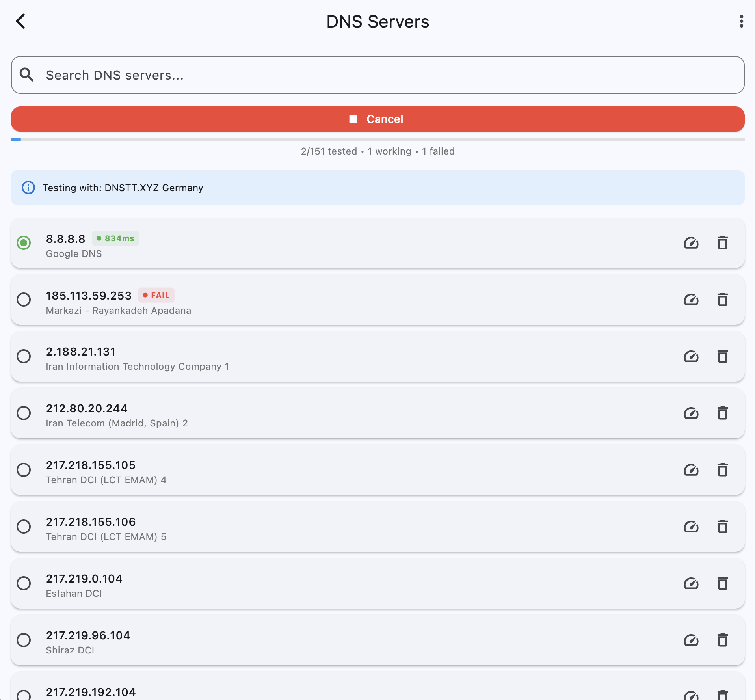Viewport: 755px width, 700px height.
Task: Delete the Markazi - Rayankadeh Apadana server
Action: coord(722,300)
